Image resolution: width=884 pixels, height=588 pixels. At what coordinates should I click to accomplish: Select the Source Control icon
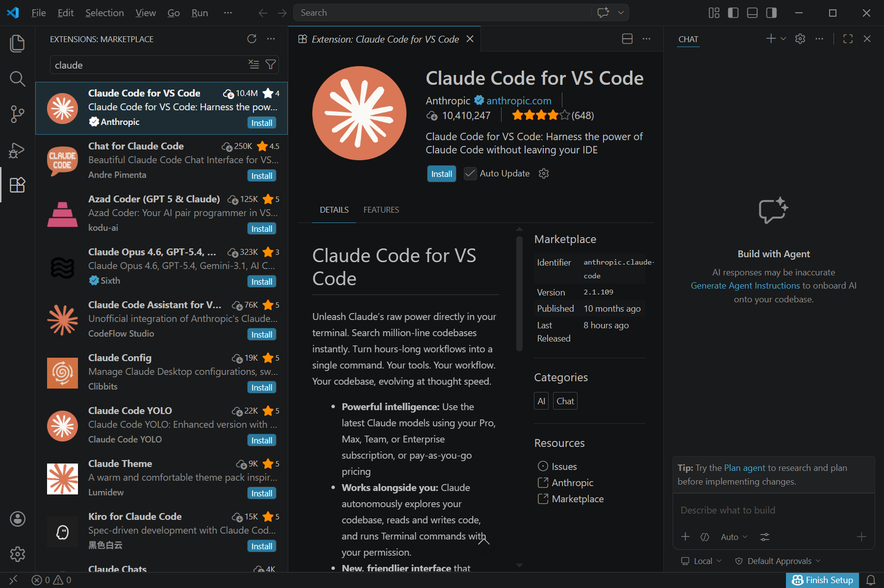tap(17, 114)
